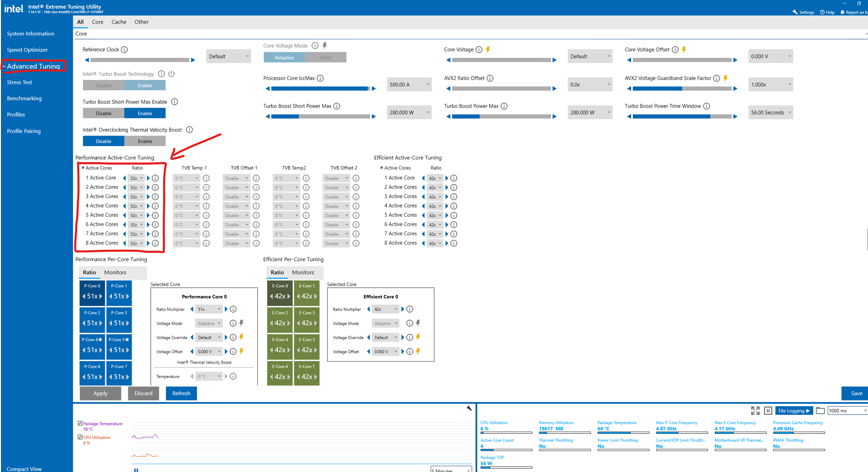The image size is (868, 472).
Task: Open 56.00 Seconds time window dropdown
Action: pos(771,112)
